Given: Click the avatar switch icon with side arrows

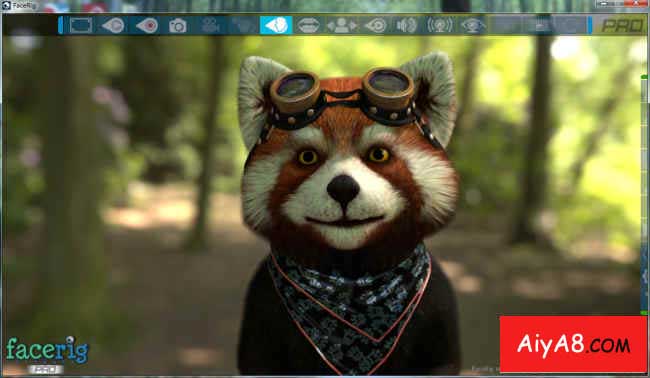Looking at the screenshot, I should pyautogui.click(x=342, y=25).
